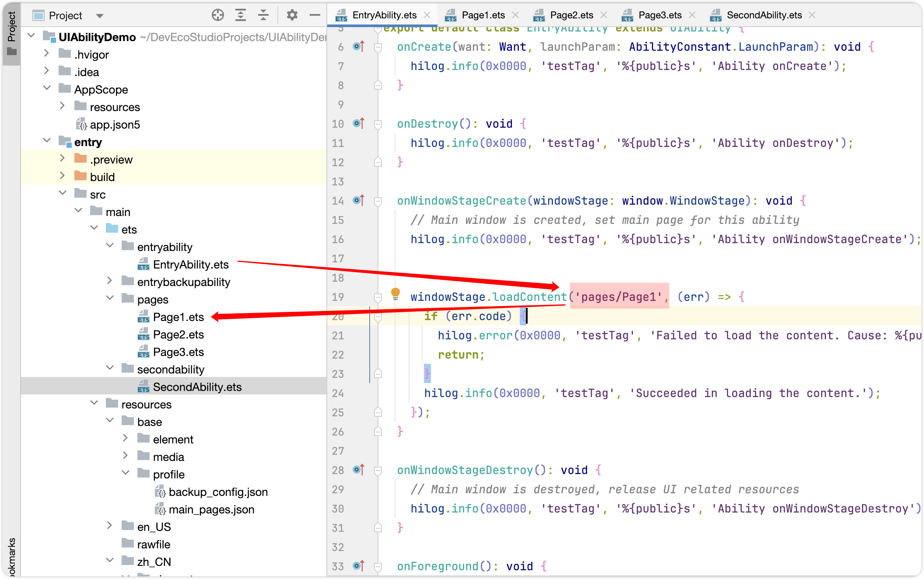The width and height of the screenshot is (924, 579).
Task: Click the Expand All icon in Project toolbar
Action: [x=240, y=15]
